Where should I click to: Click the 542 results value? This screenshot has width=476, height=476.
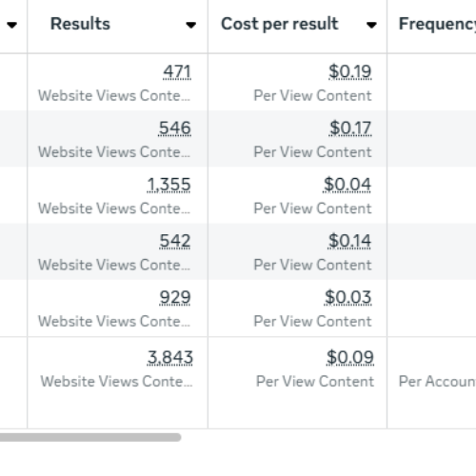point(175,241)
